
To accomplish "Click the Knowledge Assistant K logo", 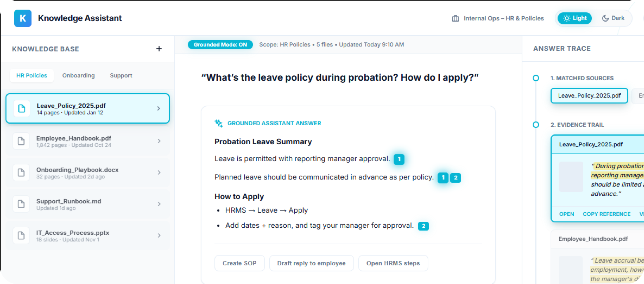I will 22,18.
